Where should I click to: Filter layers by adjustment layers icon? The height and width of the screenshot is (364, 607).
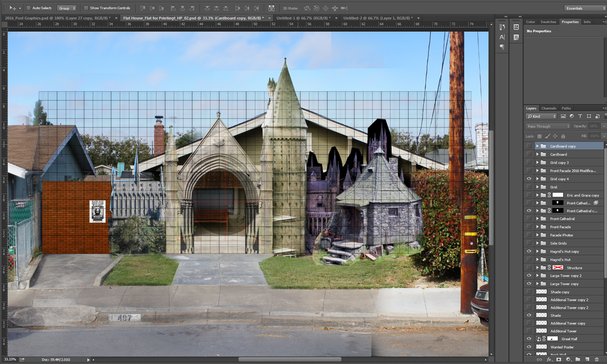coord(571,116)
